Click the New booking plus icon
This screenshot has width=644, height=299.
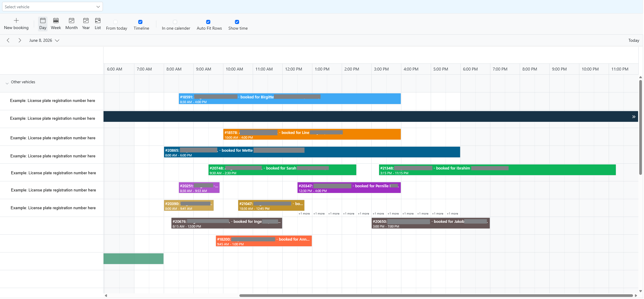coord(16,20)
